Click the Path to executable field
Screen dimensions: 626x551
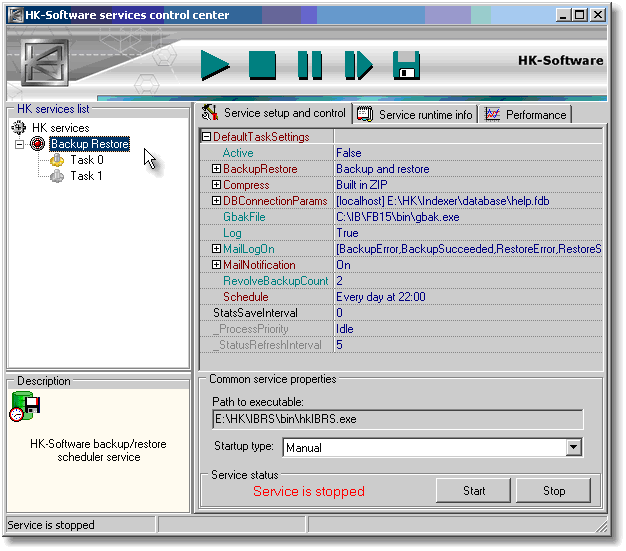[398, 419]
